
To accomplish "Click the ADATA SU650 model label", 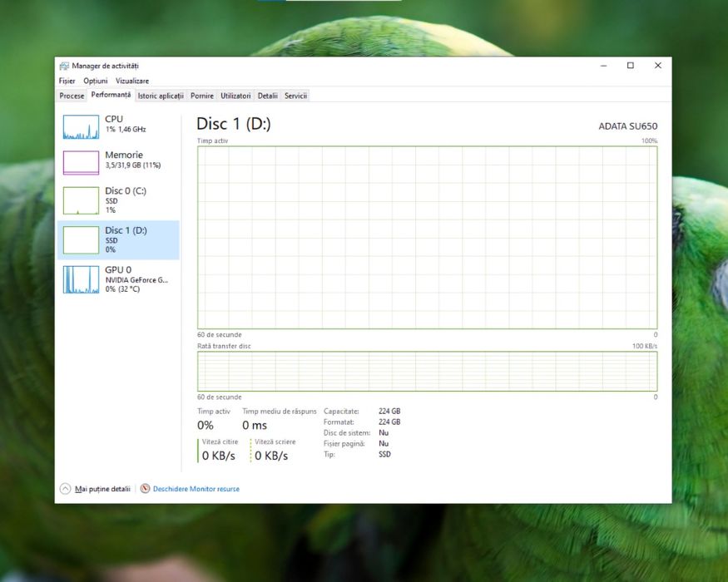I will [x=627, y=126].
